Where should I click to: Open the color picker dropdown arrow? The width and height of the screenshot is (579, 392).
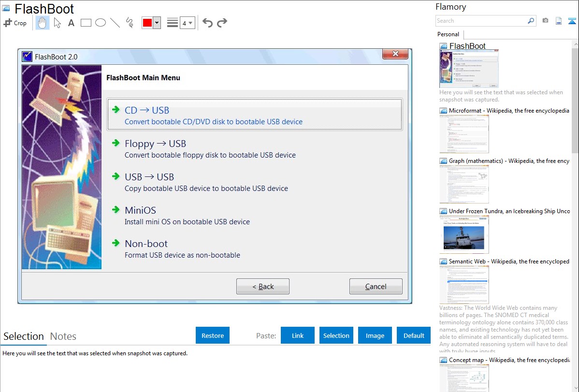pos(157,23)
